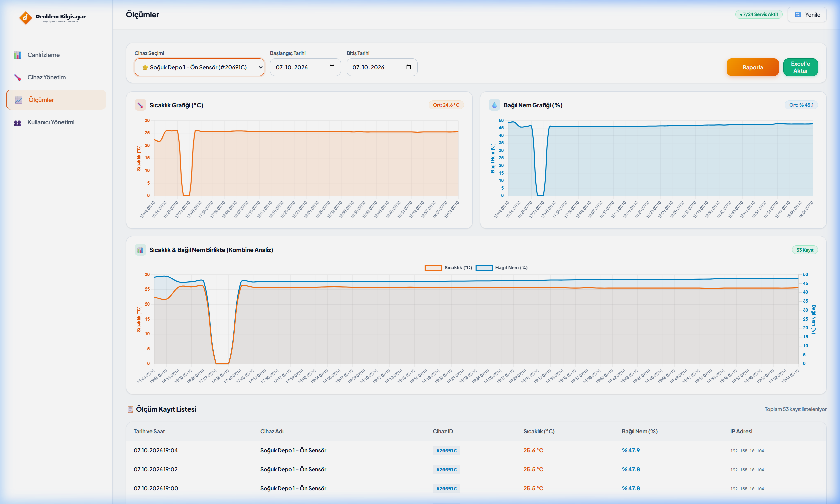
Task: Open Kullanıcı Yönetimi menu item
Action: pos(56,122)
